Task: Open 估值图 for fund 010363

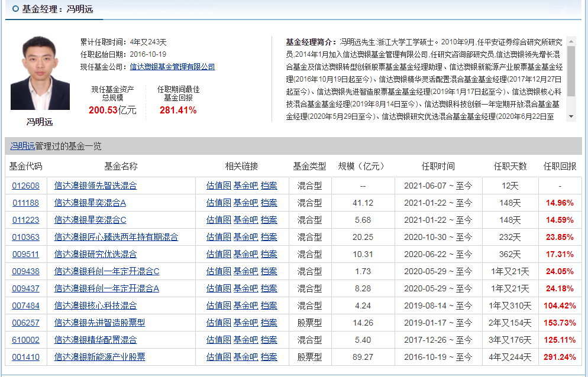Action: (219, 237)
